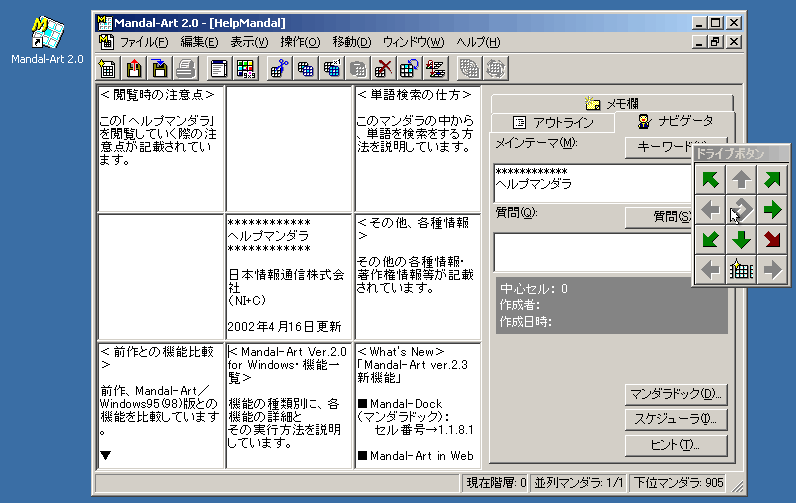Click the gray left arrow beside return diamond
The width and height of the screenshot is (796, 503).
point(710,209)
